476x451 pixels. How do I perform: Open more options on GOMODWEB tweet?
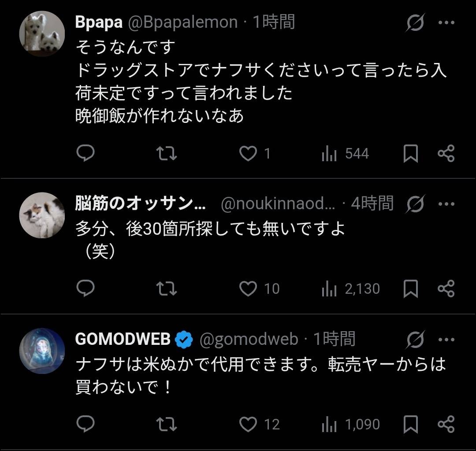(446, 340)
